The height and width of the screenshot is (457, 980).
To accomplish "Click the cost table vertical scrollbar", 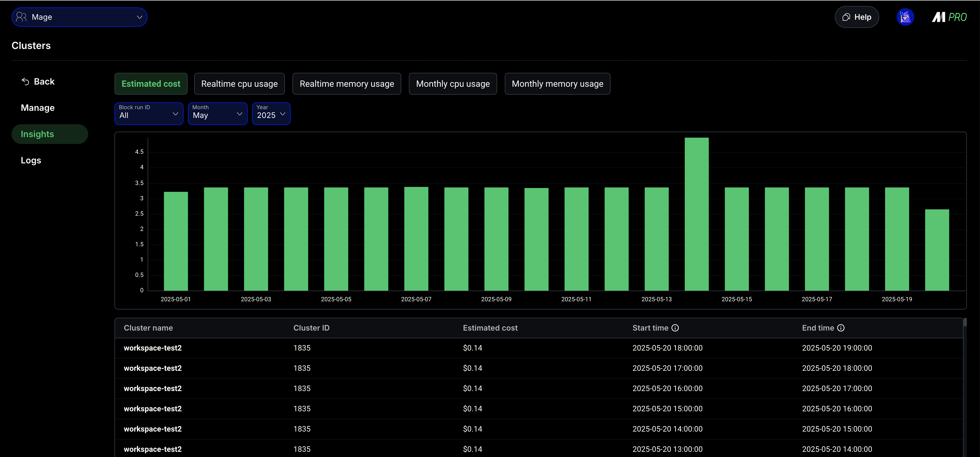I will click(965, 322).
